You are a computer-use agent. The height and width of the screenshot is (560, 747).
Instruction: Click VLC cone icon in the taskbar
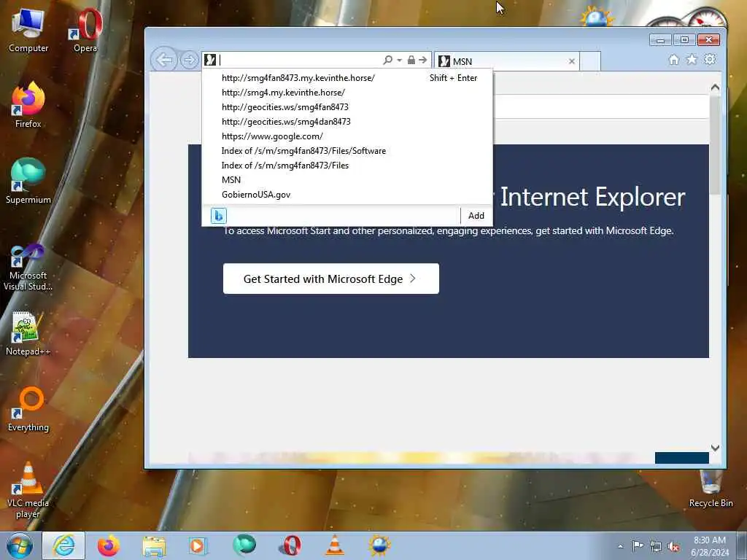[334, 545]
